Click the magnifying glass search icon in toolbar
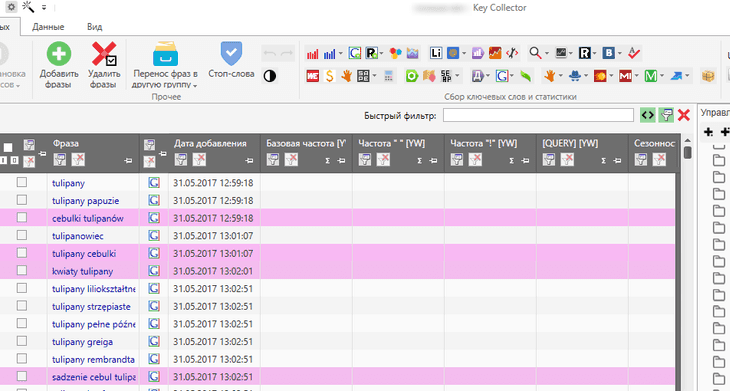Image resolution: width=730 pixels, height=391 pixels. pyautogui.click(x=535, y=53)
